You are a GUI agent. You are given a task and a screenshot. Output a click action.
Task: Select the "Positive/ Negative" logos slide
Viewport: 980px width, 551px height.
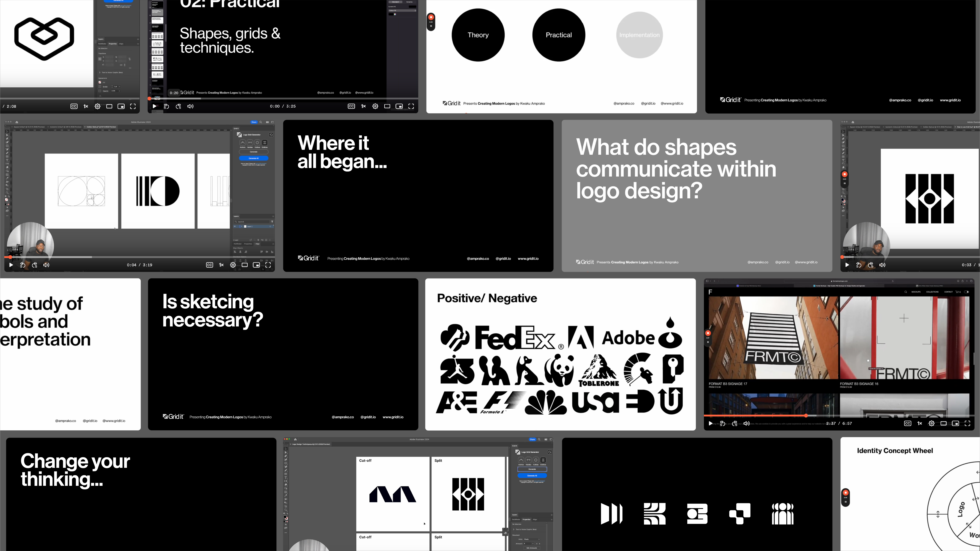pyautogui.click(x=560, y=354)
